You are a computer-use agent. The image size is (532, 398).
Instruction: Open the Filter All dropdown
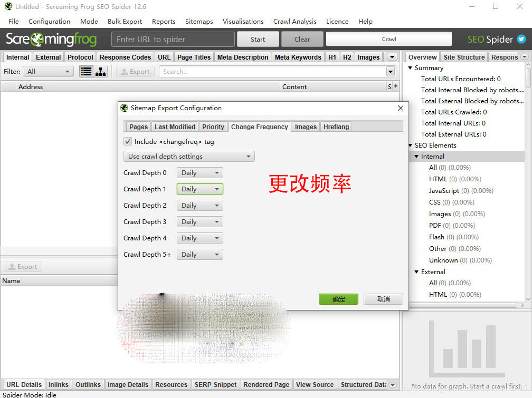pyautogui.click(x=48, y=72)
